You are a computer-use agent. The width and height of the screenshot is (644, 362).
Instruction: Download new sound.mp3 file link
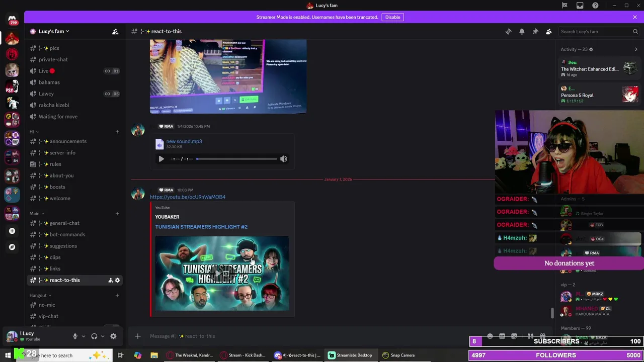(x=184, y=141)
